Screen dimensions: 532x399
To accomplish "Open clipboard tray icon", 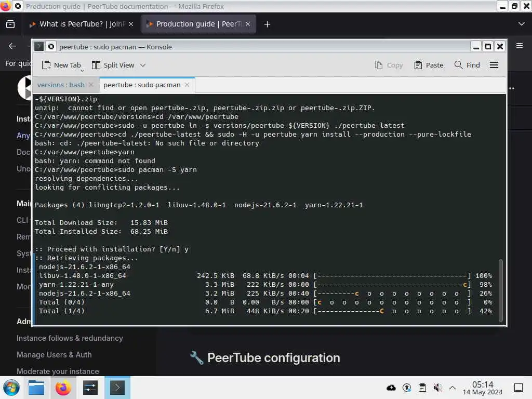I will 422,388.
